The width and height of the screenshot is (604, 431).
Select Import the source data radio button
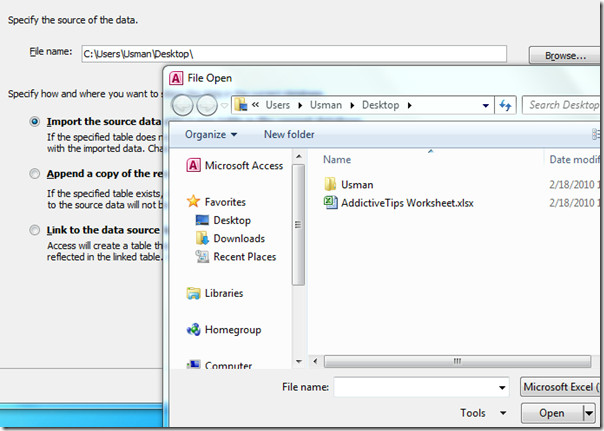35,122
